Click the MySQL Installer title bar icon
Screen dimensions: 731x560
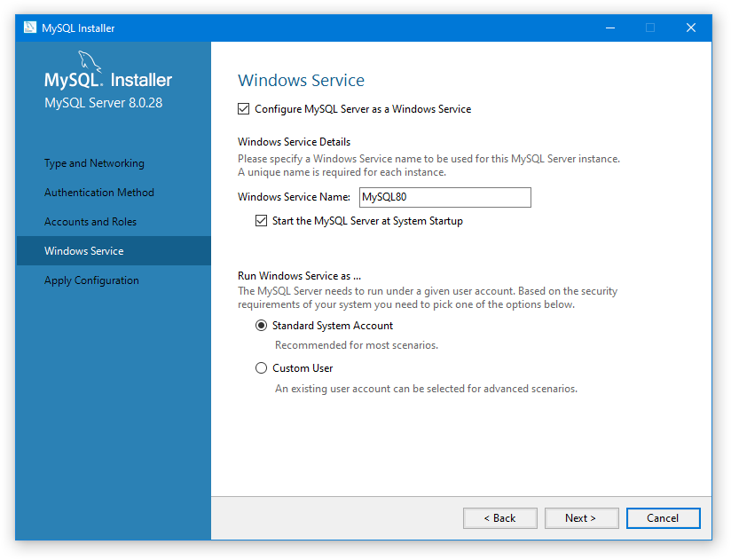coord(29,28)
